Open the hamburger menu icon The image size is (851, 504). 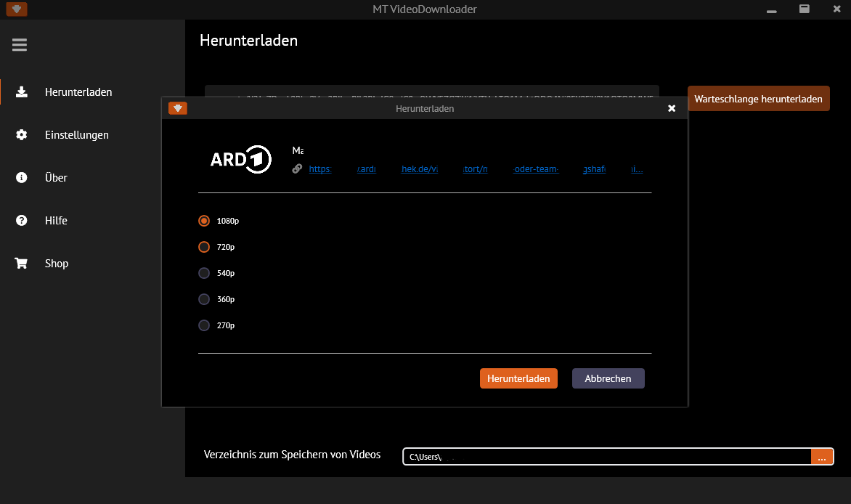(x=20, y=45)
